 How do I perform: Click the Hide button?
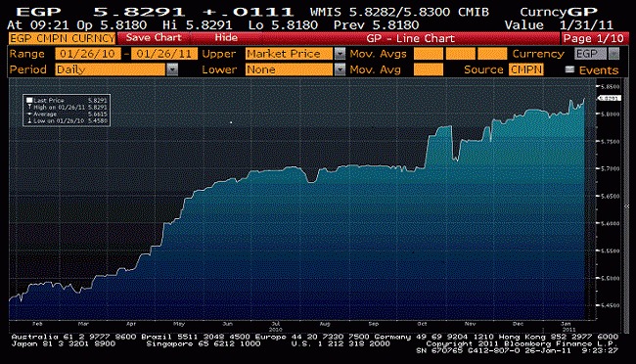tap(226, 38)
